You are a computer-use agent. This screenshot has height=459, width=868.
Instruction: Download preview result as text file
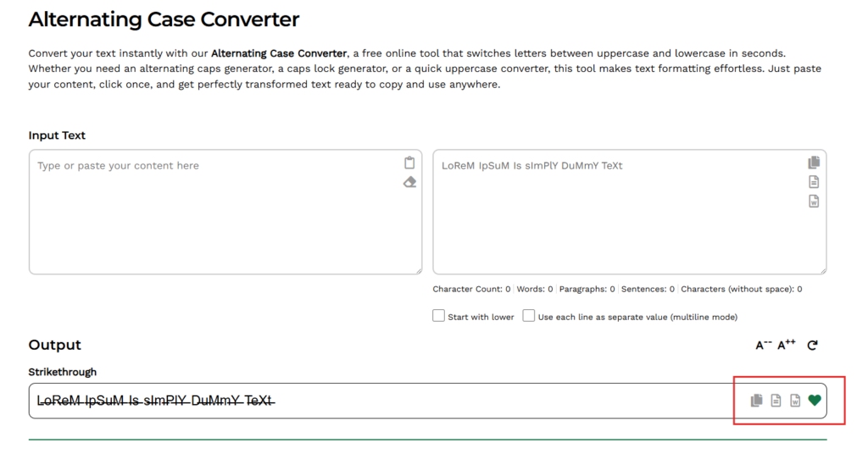(814, 181)
